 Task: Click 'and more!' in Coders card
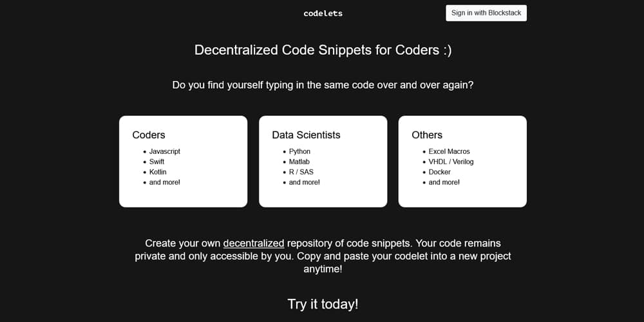click(165, 182)
